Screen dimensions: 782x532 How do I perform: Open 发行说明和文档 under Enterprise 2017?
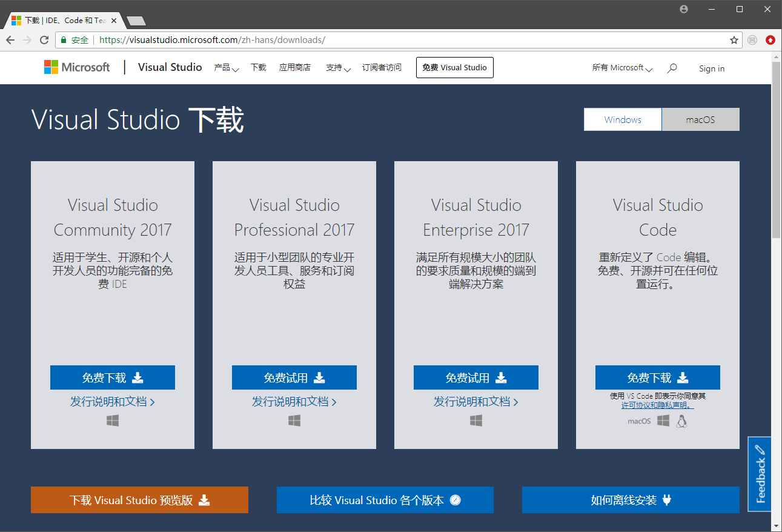point(476,402)
